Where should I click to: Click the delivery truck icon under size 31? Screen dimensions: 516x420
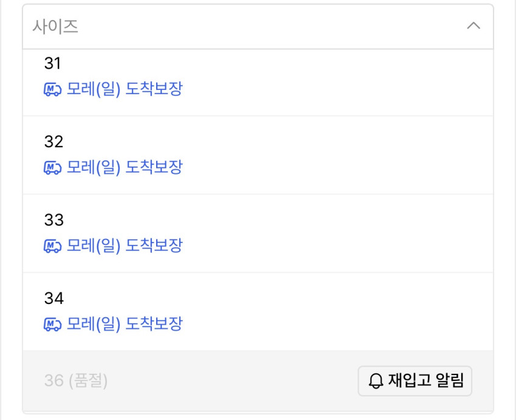(x=53, y=90)
